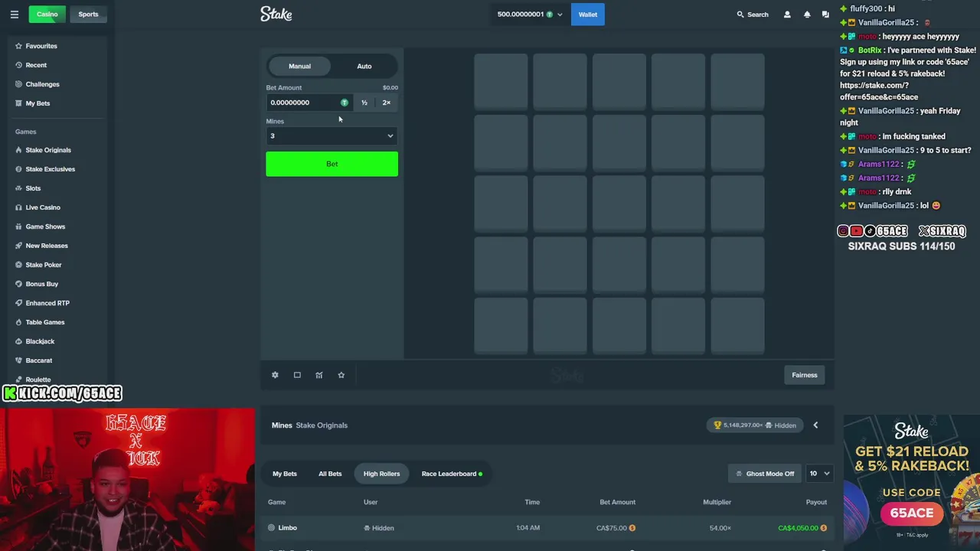Select the Sports tab
This screenshot has width=980, height=551.
click(x=88, y=15)
